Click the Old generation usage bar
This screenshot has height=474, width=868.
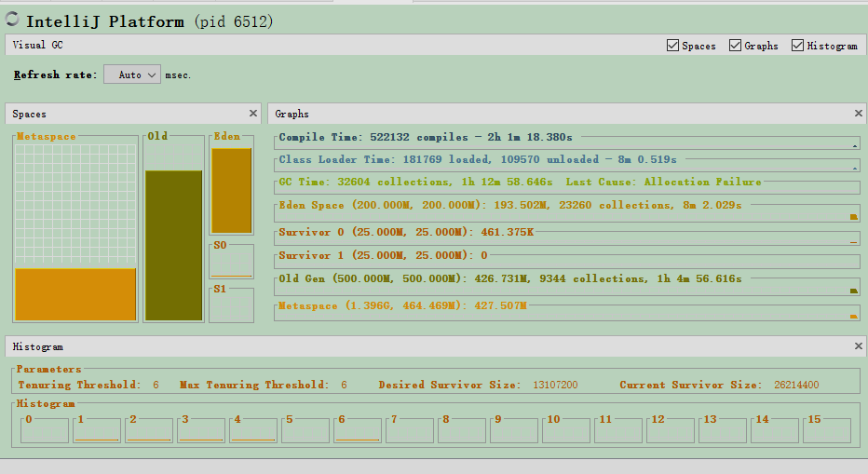coord(174,245)
